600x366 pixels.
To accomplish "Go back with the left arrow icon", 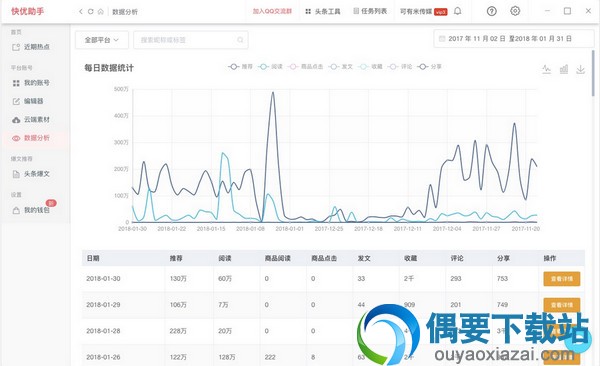I will (80, 11).
